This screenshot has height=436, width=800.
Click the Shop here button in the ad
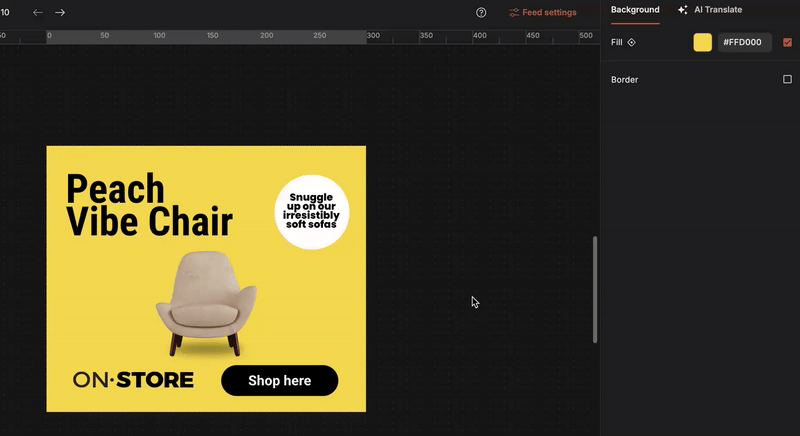click(x=280, y=381)
